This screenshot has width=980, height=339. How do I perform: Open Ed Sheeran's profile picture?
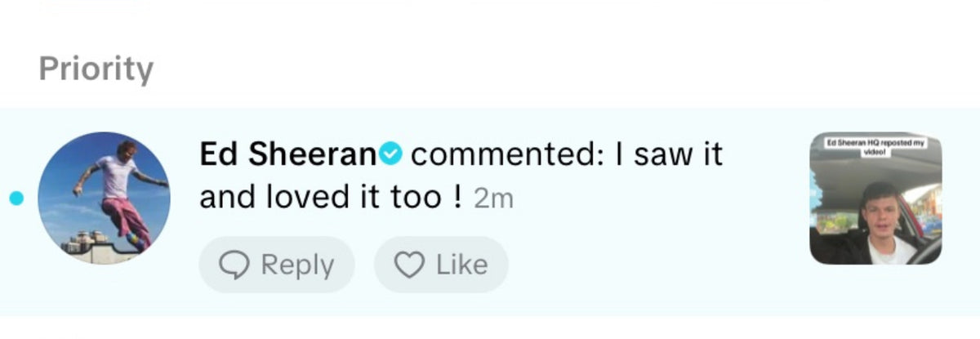104,198
